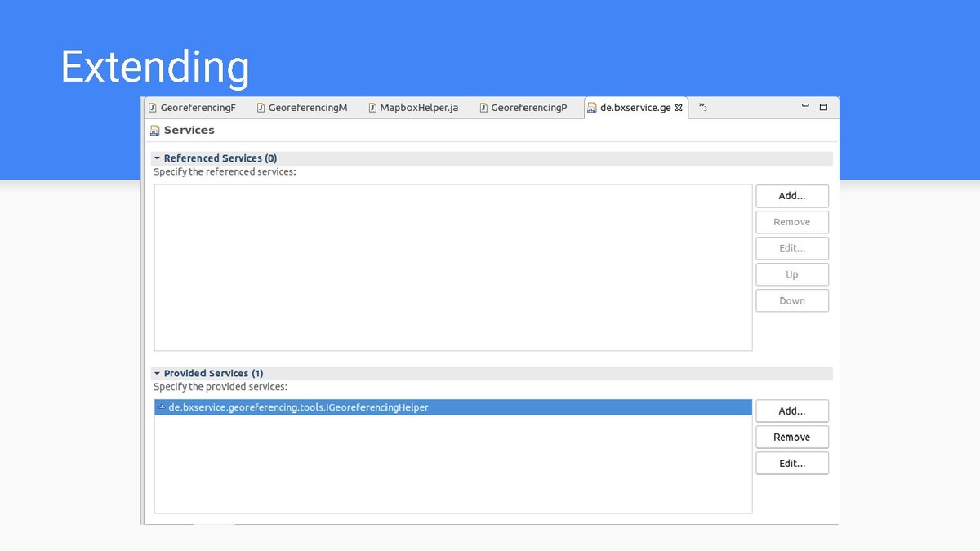Click the Services header icon
The image size is (980, 551).
pyautogui.click(x=155, y=131)
